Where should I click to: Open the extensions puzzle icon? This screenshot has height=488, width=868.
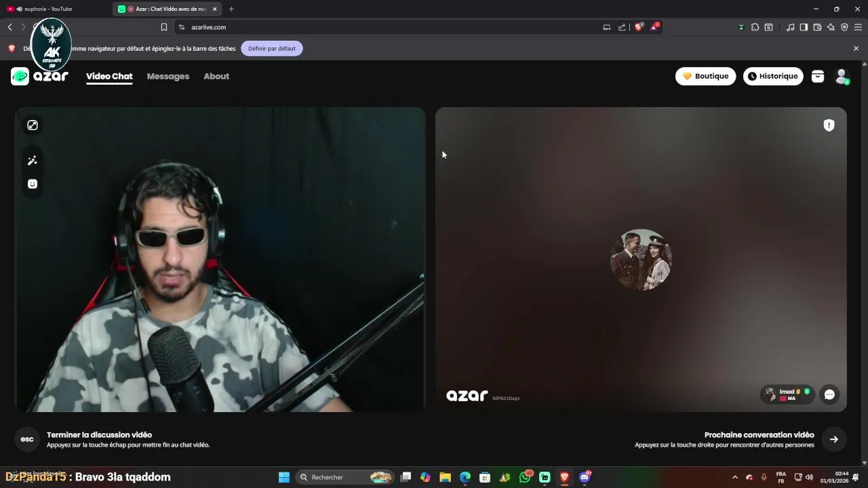coord(755,27)
